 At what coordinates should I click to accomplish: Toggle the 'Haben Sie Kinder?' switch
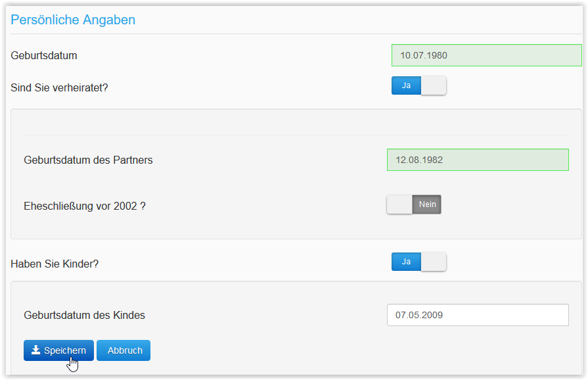(418, 262)
